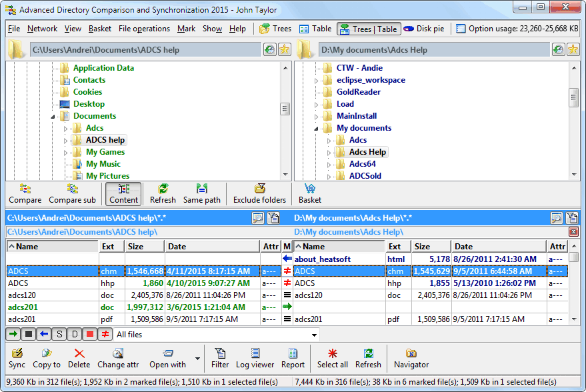The image size is (586, 392).
Task: Toggle blue left-arrow filter button
Action: point(44,334)
